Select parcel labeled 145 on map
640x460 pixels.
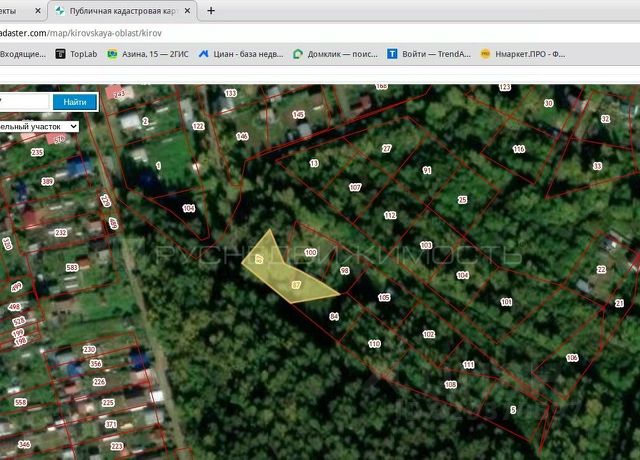click(298, 115)
